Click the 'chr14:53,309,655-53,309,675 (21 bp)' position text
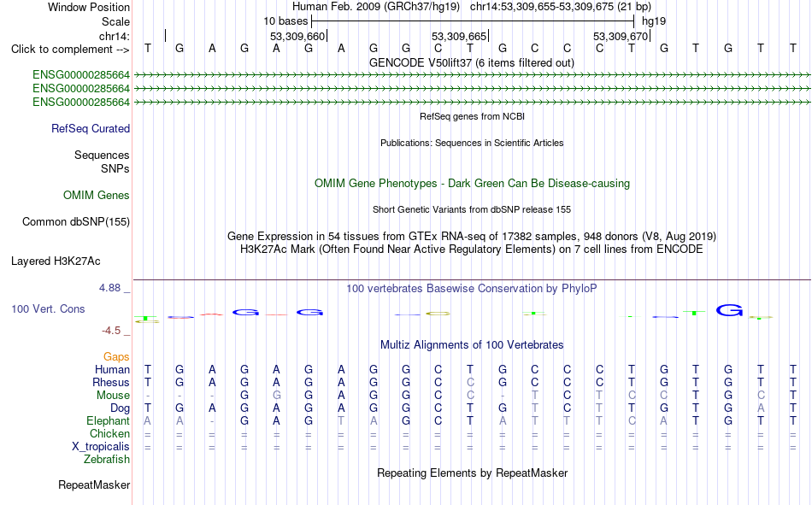Viewport: 812px width, 505px height. coord(561,7)
